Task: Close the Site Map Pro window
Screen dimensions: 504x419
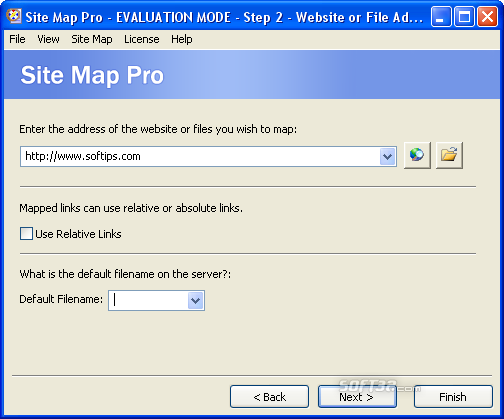Action: (487, 17)
